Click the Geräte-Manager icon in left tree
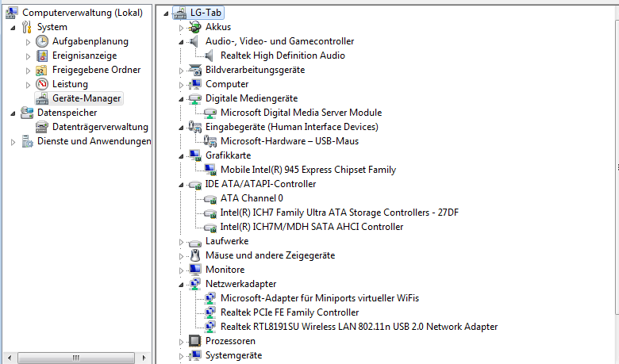Screen dimensions: 619x364 (x=42, y=98)
